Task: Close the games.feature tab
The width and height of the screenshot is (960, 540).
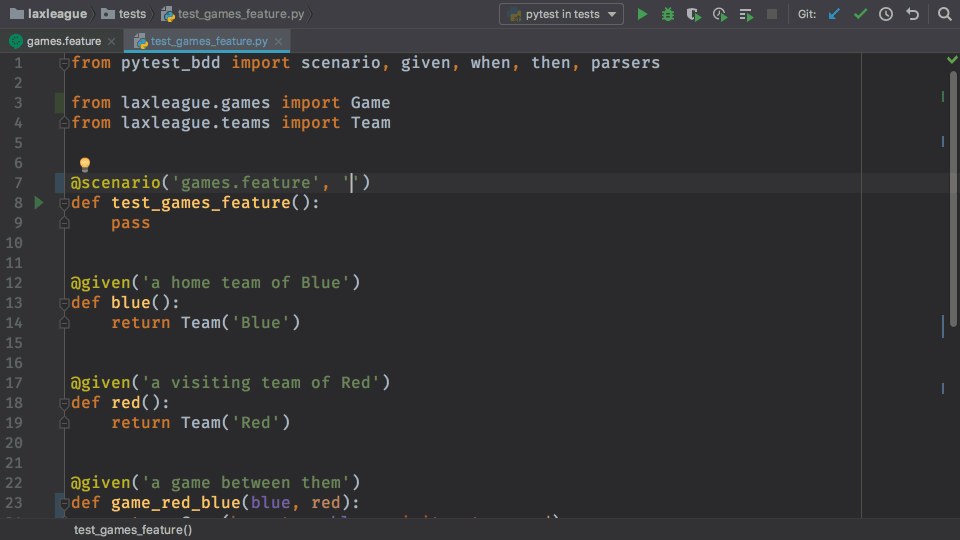Action: [x=111, y=41]
